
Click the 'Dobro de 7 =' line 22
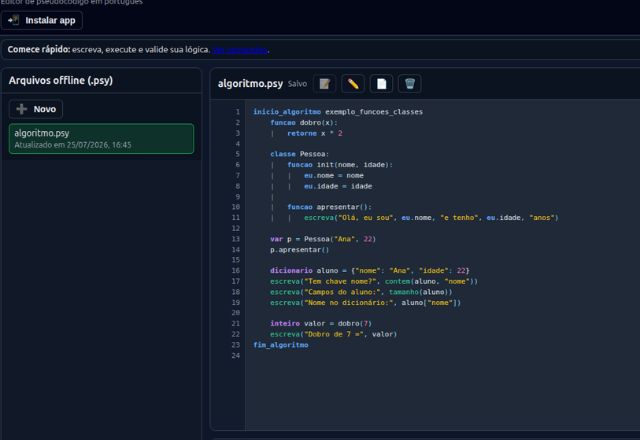coord(333,334)
